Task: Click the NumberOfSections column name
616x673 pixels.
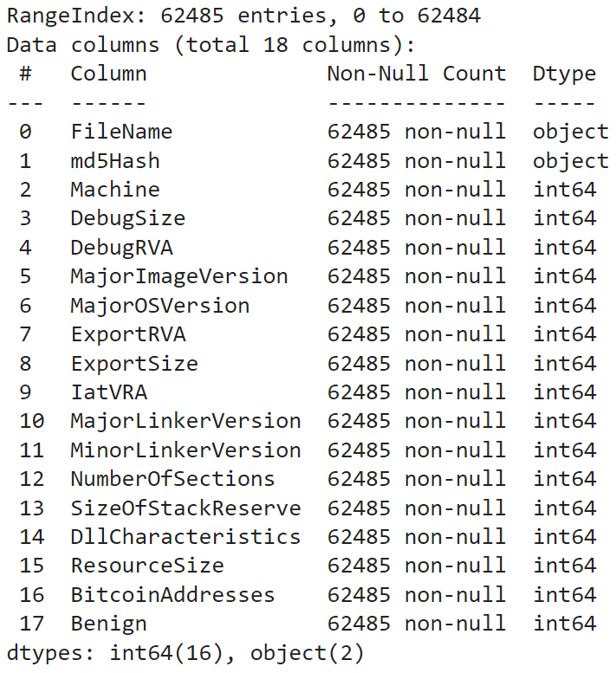Action: (x=172, y=479)
